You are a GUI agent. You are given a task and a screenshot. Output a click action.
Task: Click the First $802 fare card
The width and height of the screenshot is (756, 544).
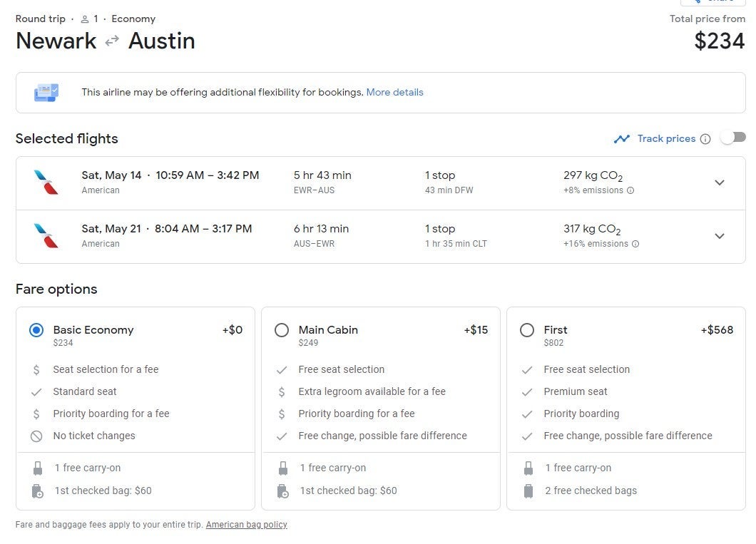coord(625,408)
